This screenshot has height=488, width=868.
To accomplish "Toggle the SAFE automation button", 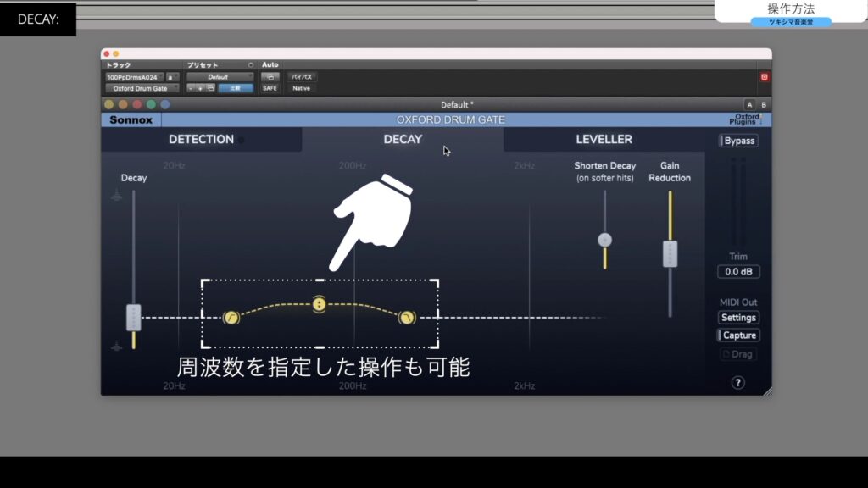I will [x=270, y=88].
